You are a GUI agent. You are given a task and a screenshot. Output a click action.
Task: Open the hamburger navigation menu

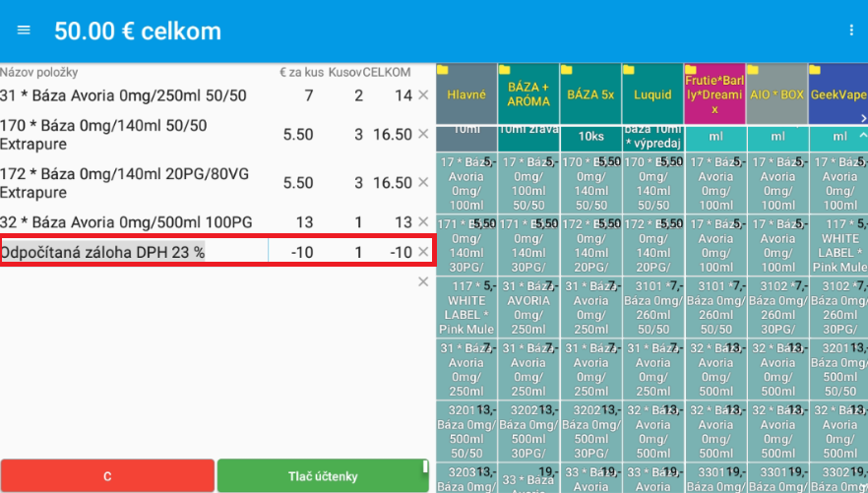point(24,31)
